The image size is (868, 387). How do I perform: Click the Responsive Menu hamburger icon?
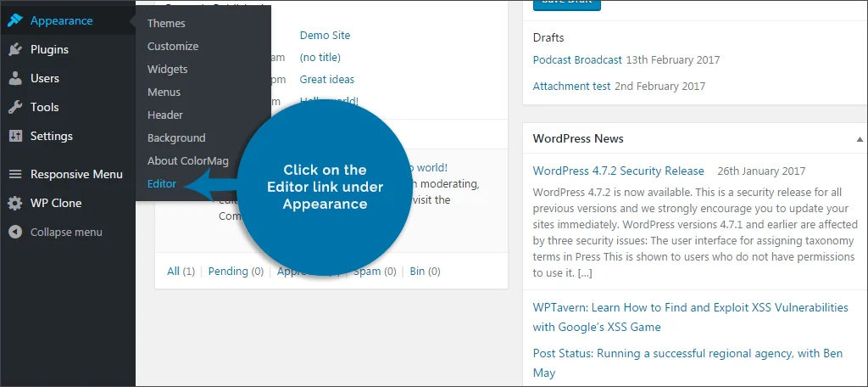[x=15, y=174]
